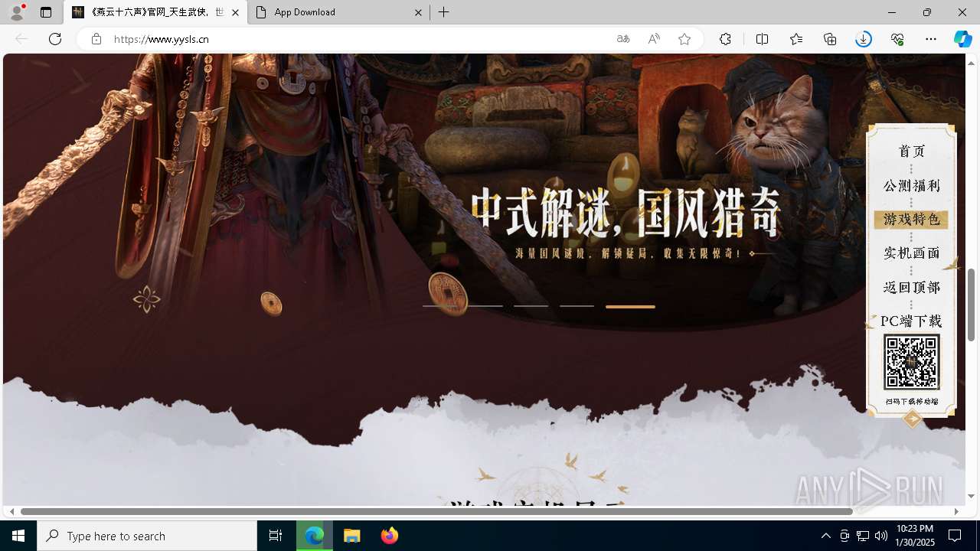Viewport: 980px width, 551px height.
Task: Go to 公测福利 in side navigation
Action: 912,186
